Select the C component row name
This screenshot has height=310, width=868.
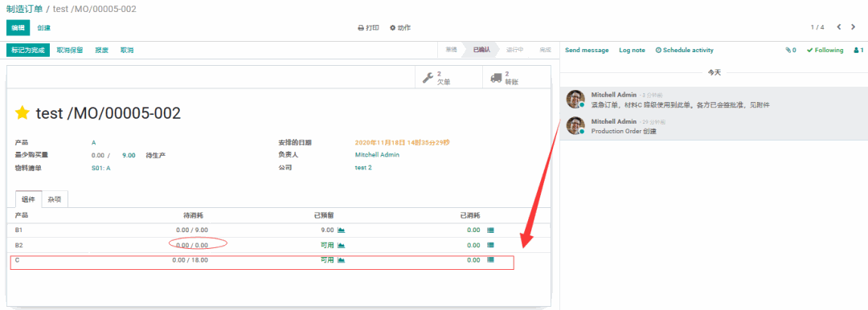17,260
